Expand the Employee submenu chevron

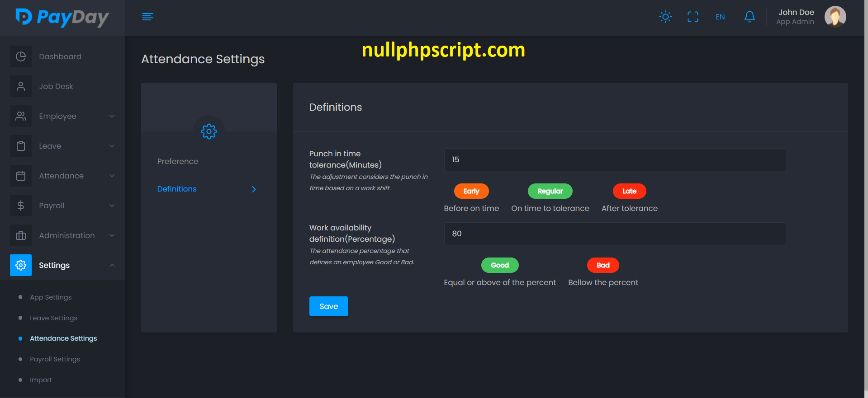coord(112,116)
